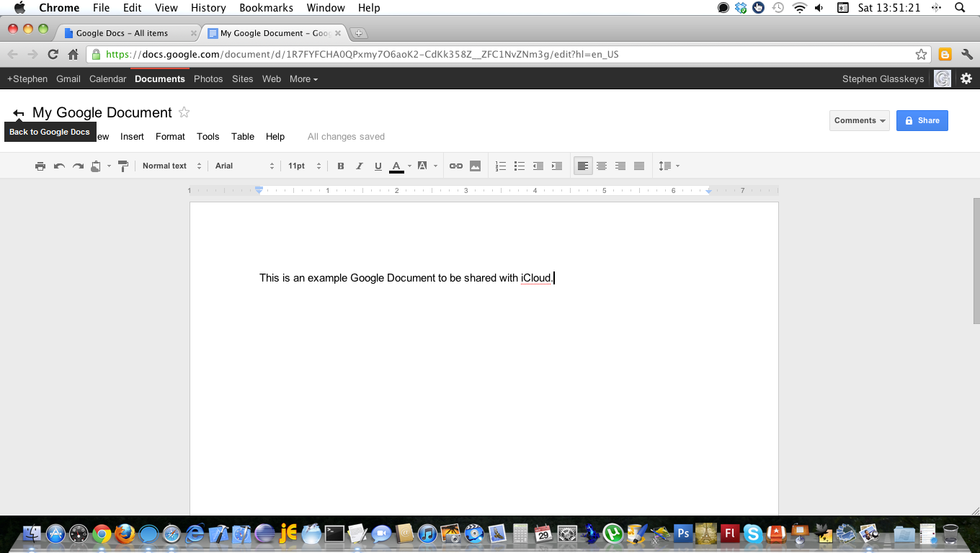Viewport: 980px width, 553px height.
Task: Click the Print icon in toolbar
Action: pyautogui.click(x=40, y=166)
